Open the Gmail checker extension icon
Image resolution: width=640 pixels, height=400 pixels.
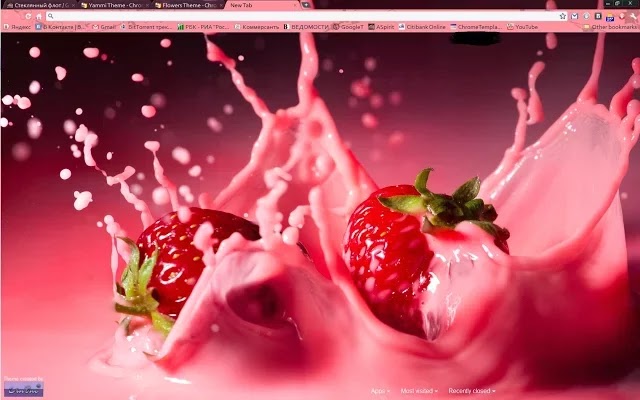click(575, 16)
